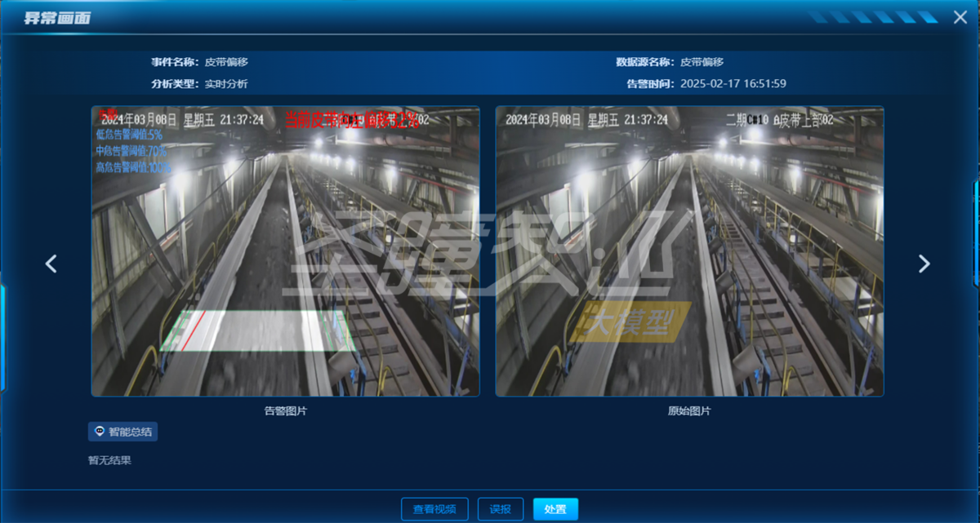Click the 异常画面 dialog title
This screenshot has height=523, width=980.
(x=56, y=18)
